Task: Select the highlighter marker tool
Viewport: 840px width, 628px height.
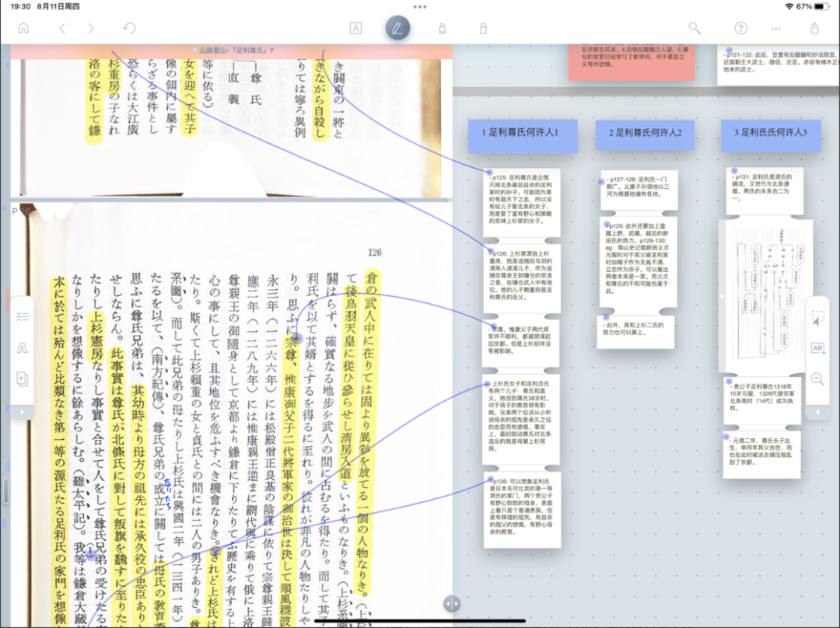Action: coord(442,29)
